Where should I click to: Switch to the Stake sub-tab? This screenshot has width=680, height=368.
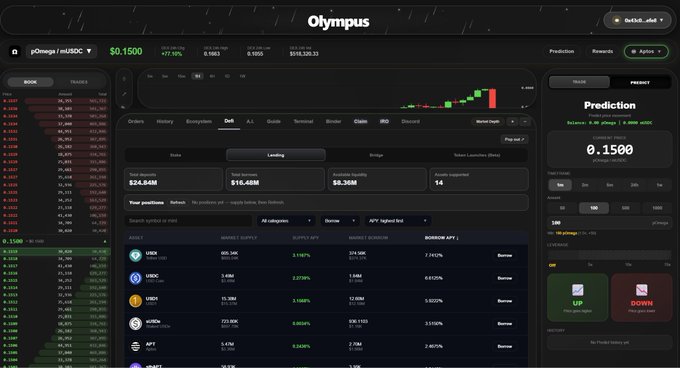click(x=176, y=155)
